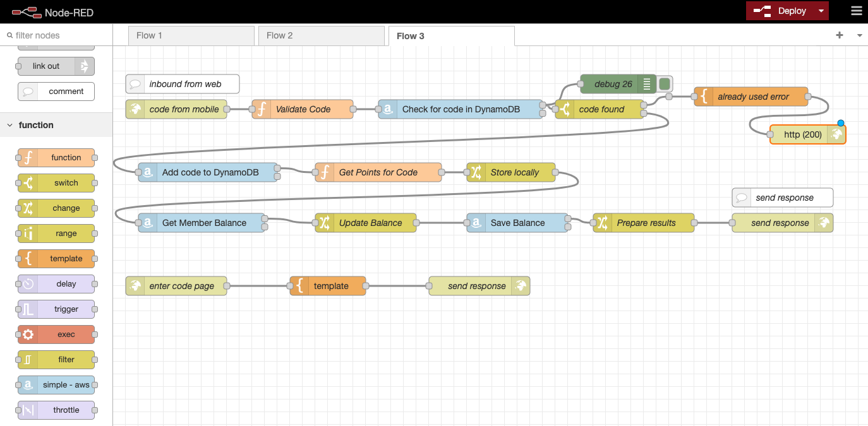Viewport: 868px width, 426px height.
Task: Select the link out palette node
Action: coord(56,66)
